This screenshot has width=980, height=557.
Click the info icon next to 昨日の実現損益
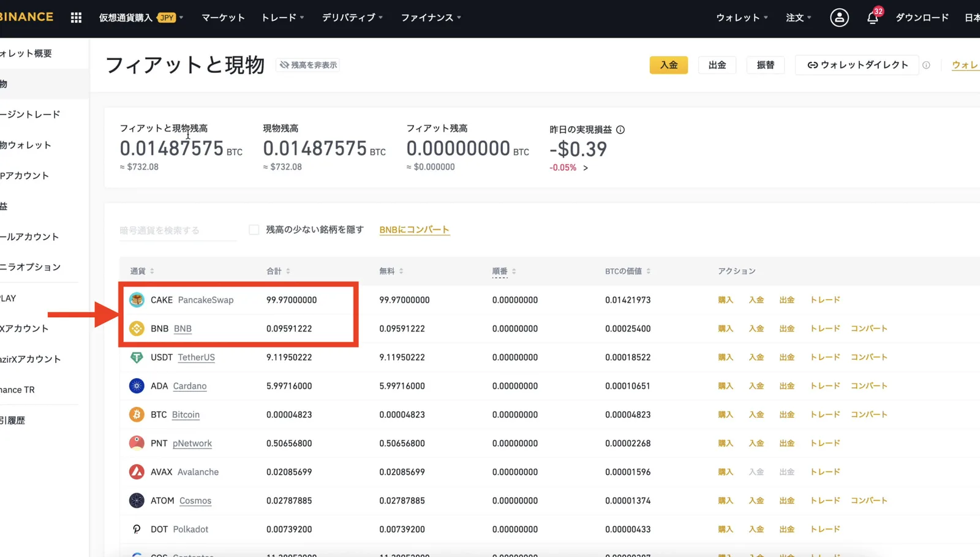tap(620, 130)
